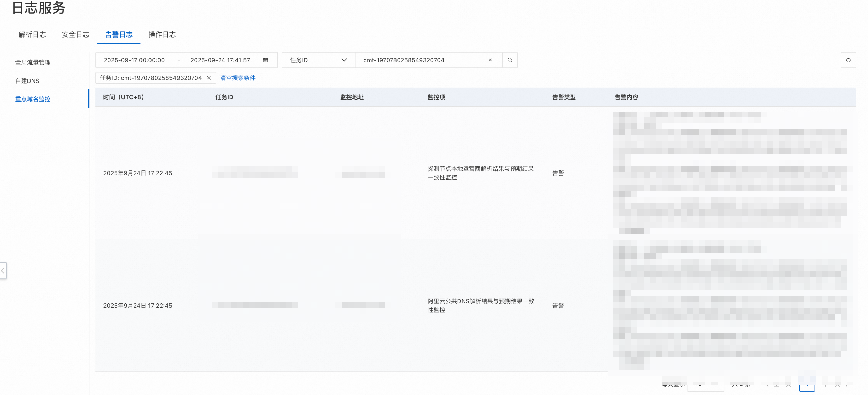The height and width of the screenshot is (395, 868).
Task: Click the start date 2025-09-17 field
Action: tap(134, 60)
